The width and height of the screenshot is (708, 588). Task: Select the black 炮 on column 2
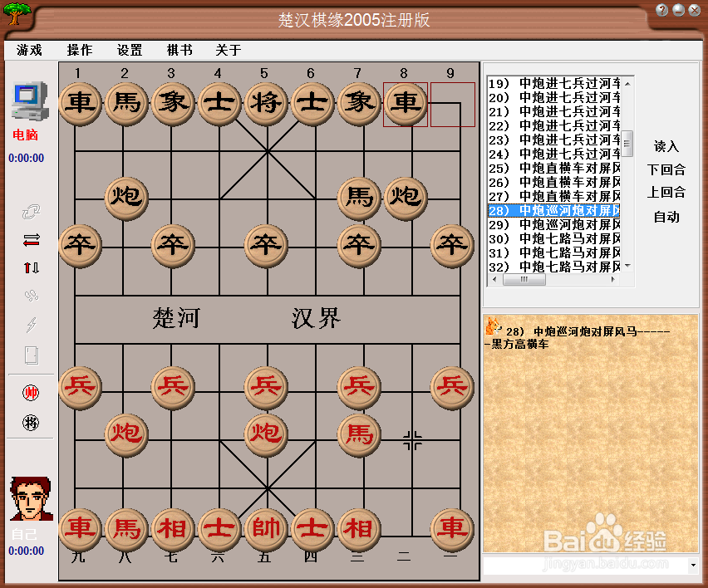click(x=126, y=198)
